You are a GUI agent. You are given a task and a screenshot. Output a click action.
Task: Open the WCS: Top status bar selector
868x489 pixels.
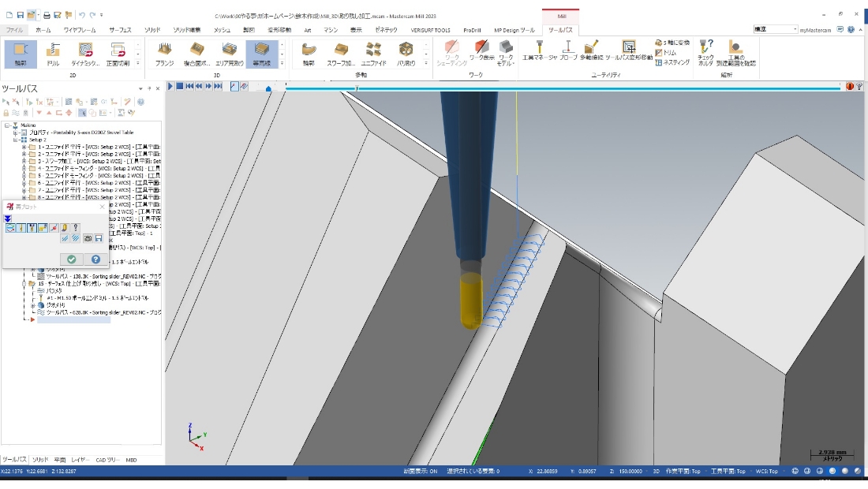tap(767, 472)
